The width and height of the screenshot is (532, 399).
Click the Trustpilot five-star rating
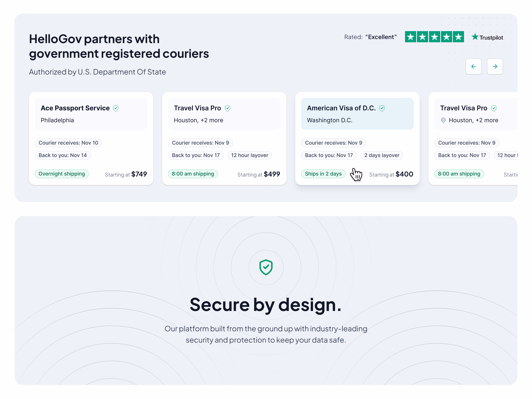(434, 37)
